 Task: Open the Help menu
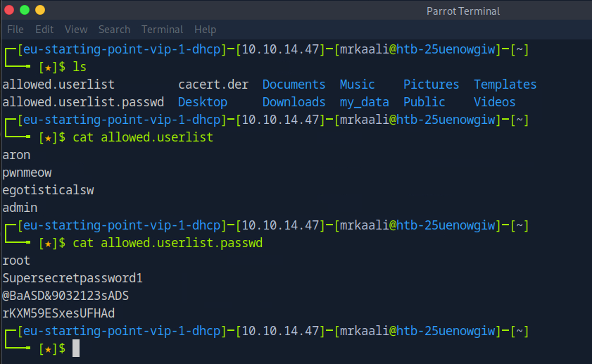tap(205, 30)
